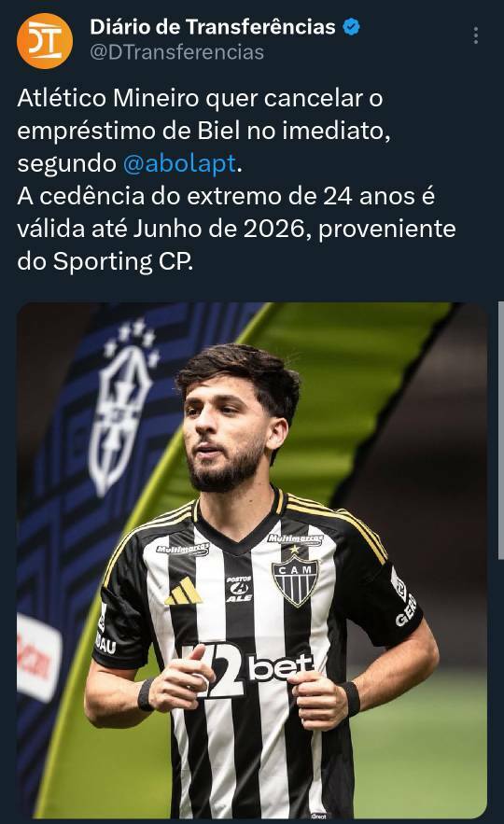Click "Sporting CP" in the tweet text

pyautogui.click(x=123, y=261)
